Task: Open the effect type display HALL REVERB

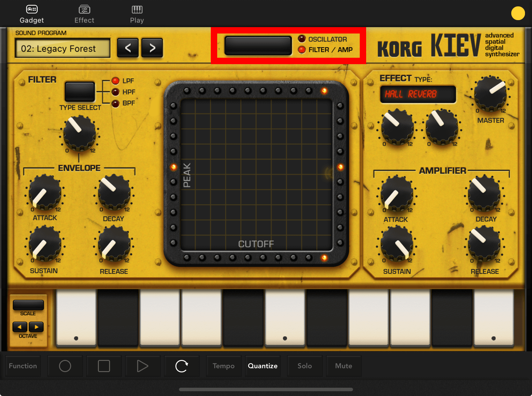Action: click(x=418, y=94)
